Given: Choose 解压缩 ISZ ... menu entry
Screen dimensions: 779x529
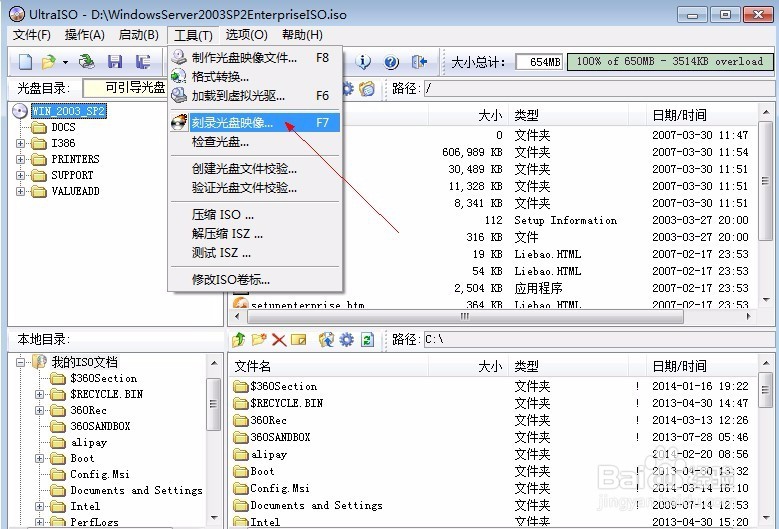Looking at the screenshot, I should pyautogui.click(x=255, y=233).
